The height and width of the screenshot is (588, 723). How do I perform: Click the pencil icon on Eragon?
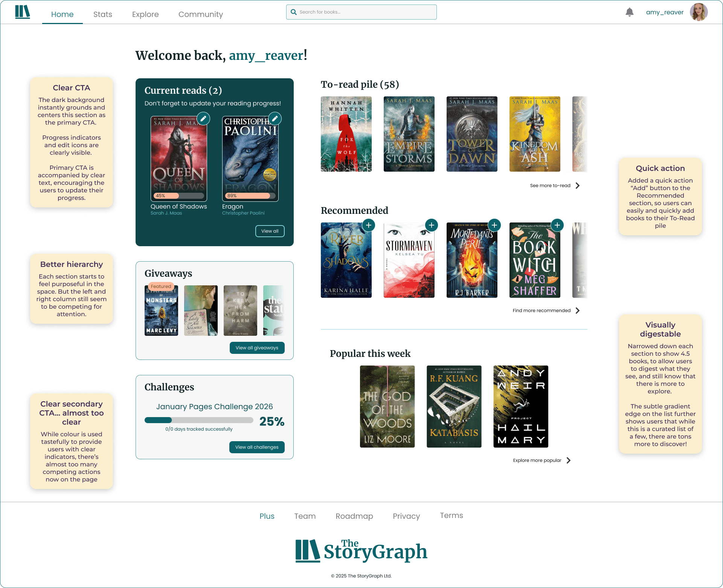click(275, 119)
